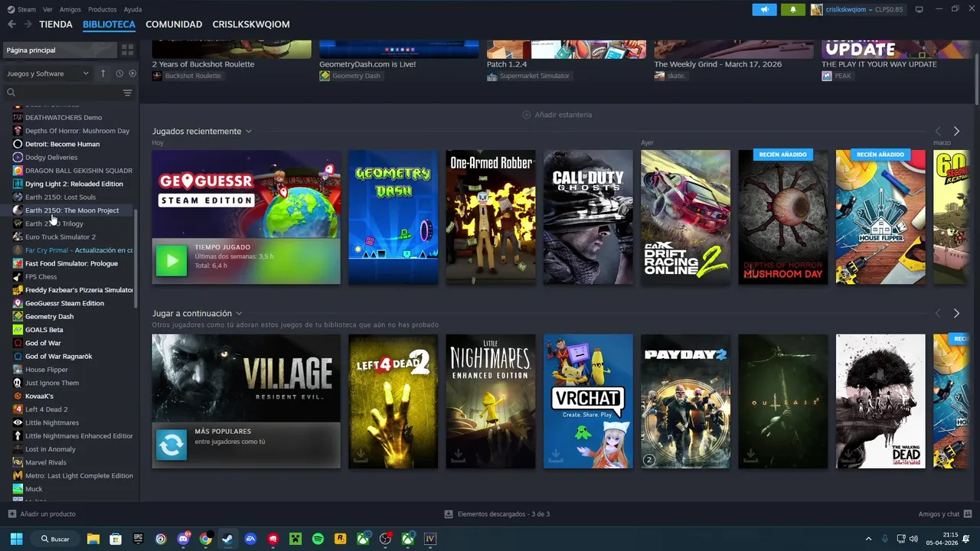Open the Buckshot Roulette news source link
This screenshot has height=551, width=980.
pyautogui.click(x=187, y=76)
